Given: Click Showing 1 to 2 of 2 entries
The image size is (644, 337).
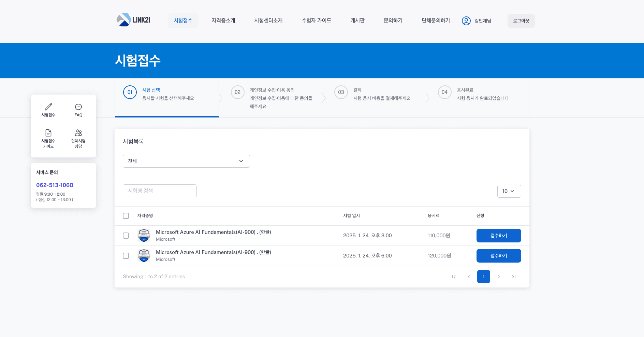Looking at the screenshot, I should point(154,277).
